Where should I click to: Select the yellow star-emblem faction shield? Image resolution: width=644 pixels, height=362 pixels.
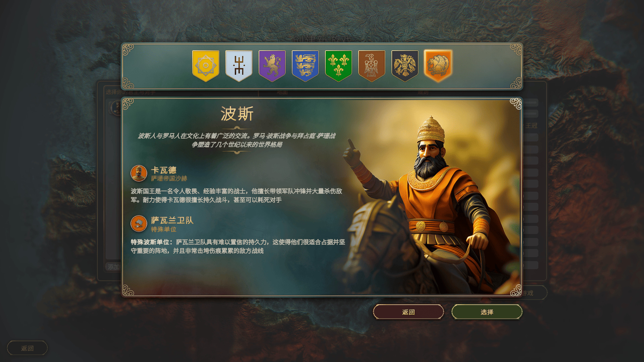[206, 66]
